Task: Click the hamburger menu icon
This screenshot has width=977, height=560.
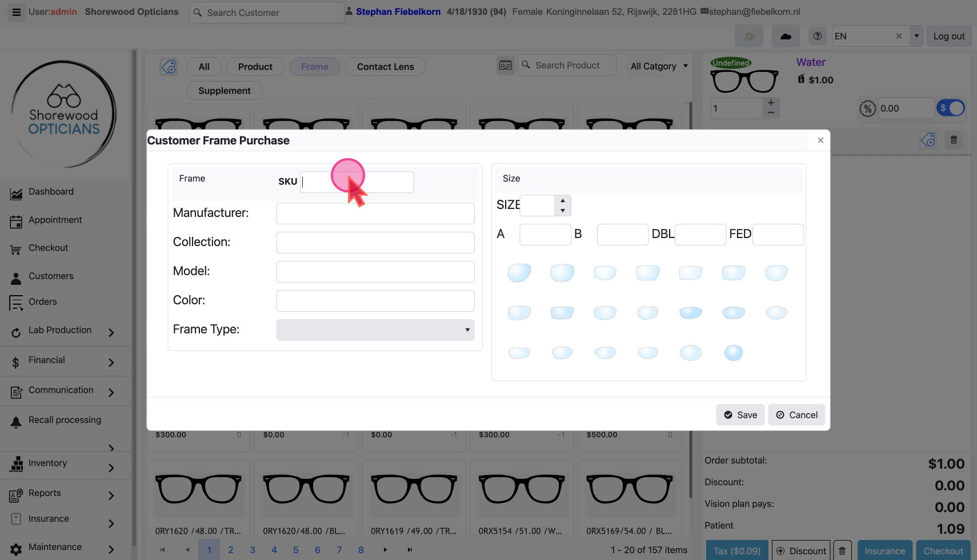Action: [x=17, y=12]
